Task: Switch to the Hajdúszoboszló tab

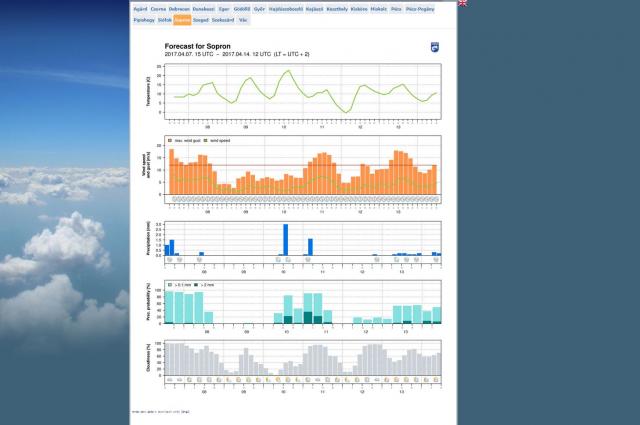Action: (x=286, y=9)
